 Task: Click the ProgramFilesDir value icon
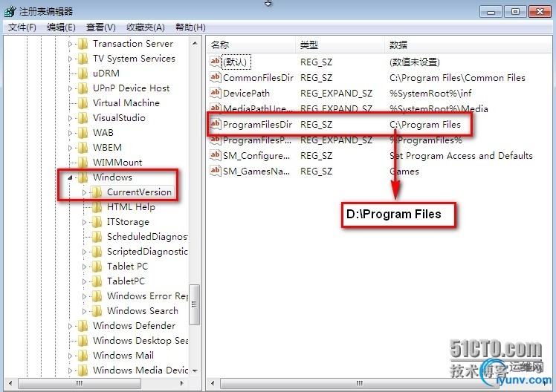point(215,124)
